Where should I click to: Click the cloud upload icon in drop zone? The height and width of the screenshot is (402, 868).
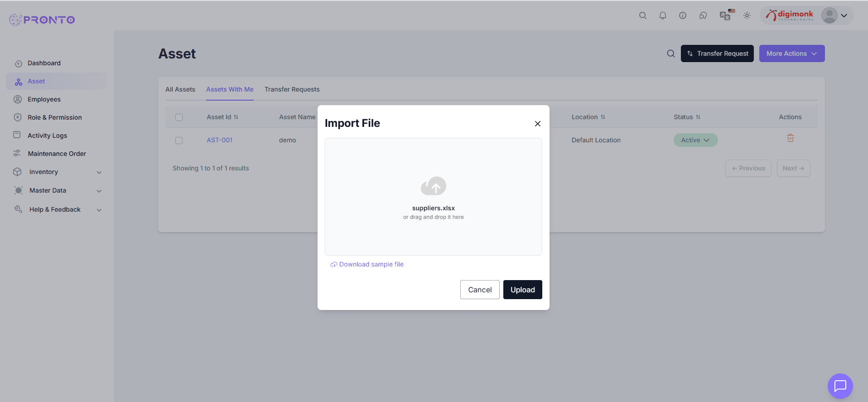click(434, 186)
